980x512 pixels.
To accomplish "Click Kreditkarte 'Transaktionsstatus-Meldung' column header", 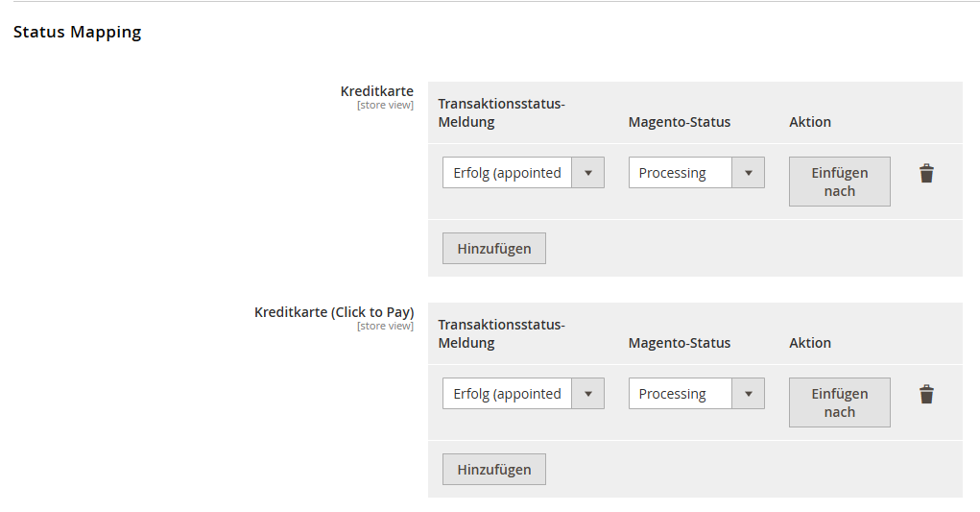I will 501,113.
